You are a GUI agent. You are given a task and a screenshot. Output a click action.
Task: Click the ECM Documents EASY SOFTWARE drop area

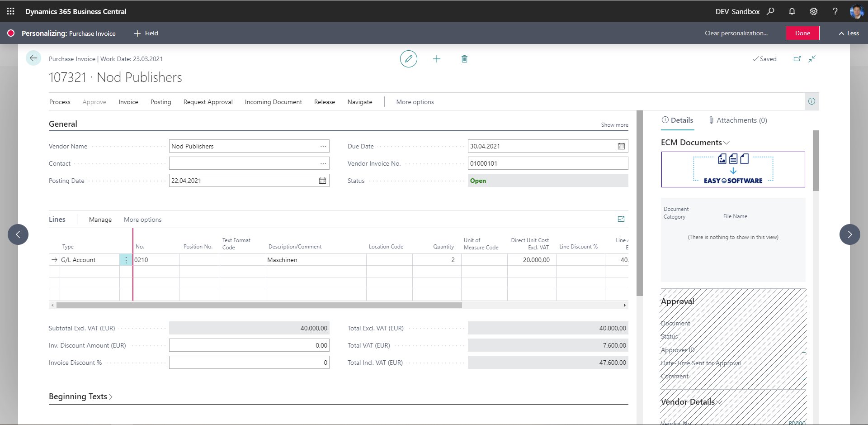733,169
